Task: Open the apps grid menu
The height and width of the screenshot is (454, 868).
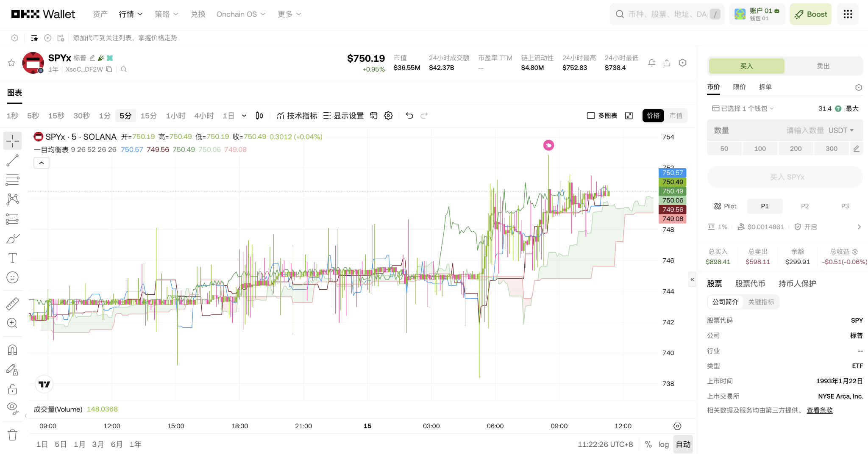Action: [x=848, y=14]
